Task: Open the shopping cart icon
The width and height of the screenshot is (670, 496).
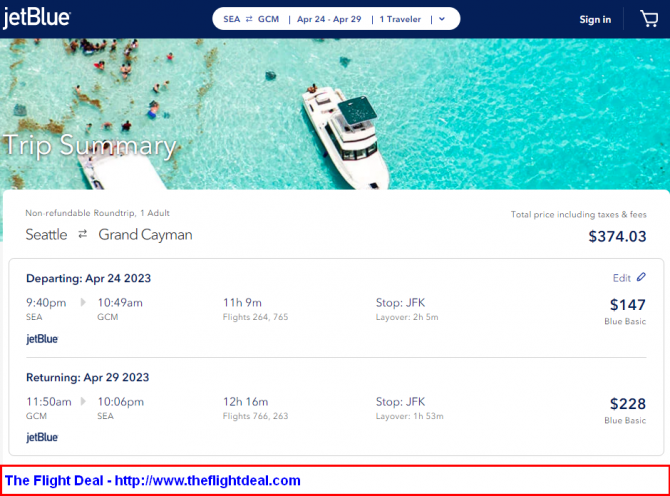Action: (x=649, y=19)
